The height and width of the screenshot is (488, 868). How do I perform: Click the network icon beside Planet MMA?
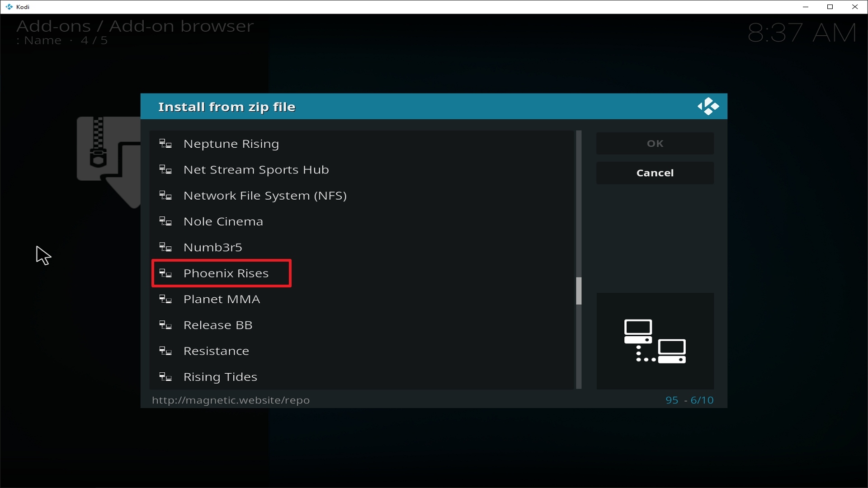tap(165, 299)
